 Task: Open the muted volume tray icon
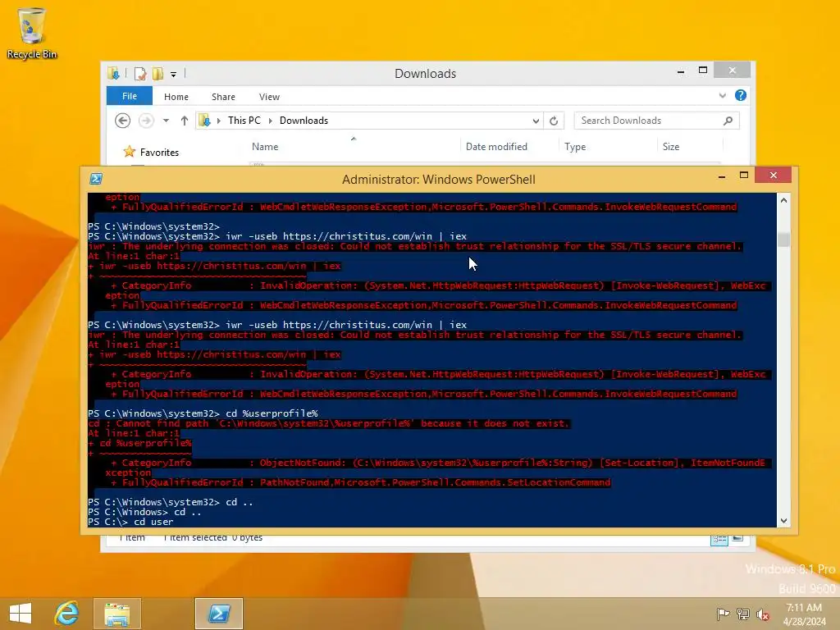pyautogui.click(x=763, y=614)
